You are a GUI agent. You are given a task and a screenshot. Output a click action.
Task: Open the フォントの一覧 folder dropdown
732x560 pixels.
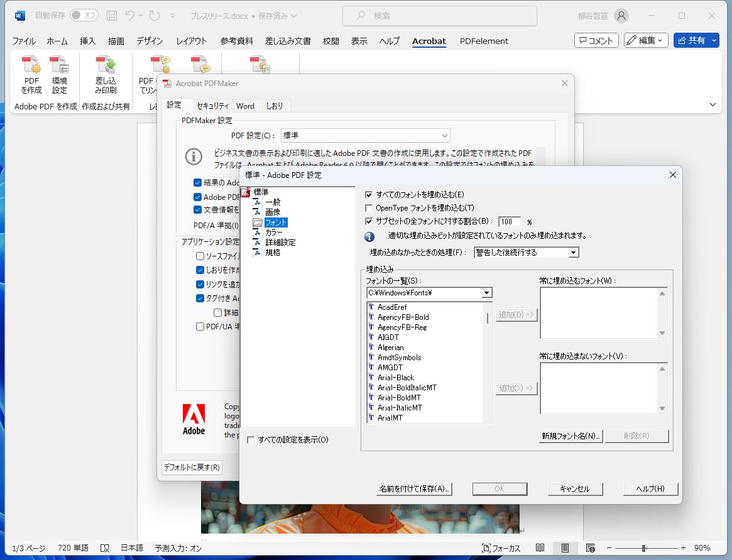click(488, 292)
